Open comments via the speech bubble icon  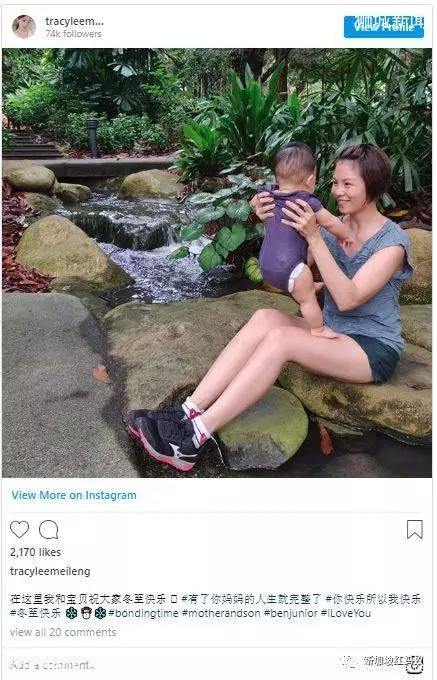click(x=49, y=530)
